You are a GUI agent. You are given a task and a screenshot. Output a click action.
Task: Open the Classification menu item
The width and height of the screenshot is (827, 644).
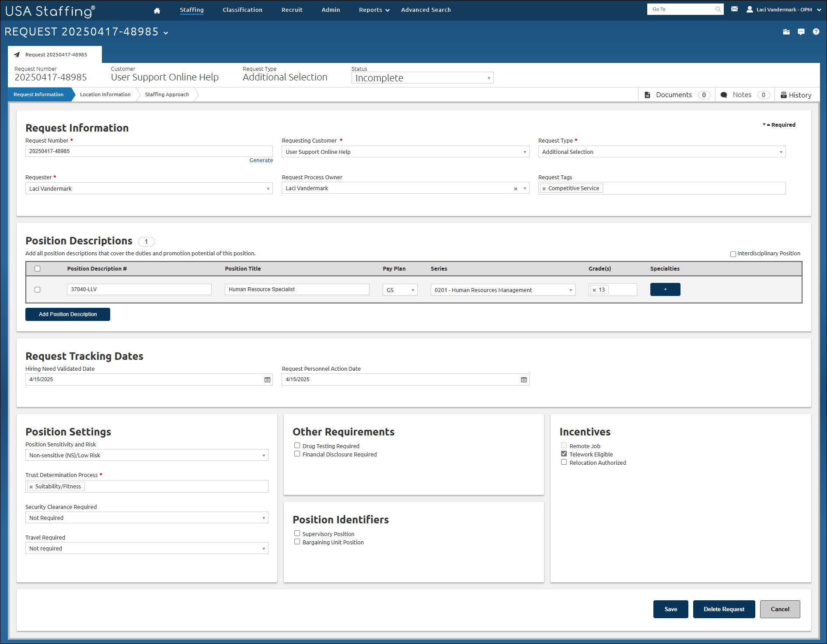242,10
